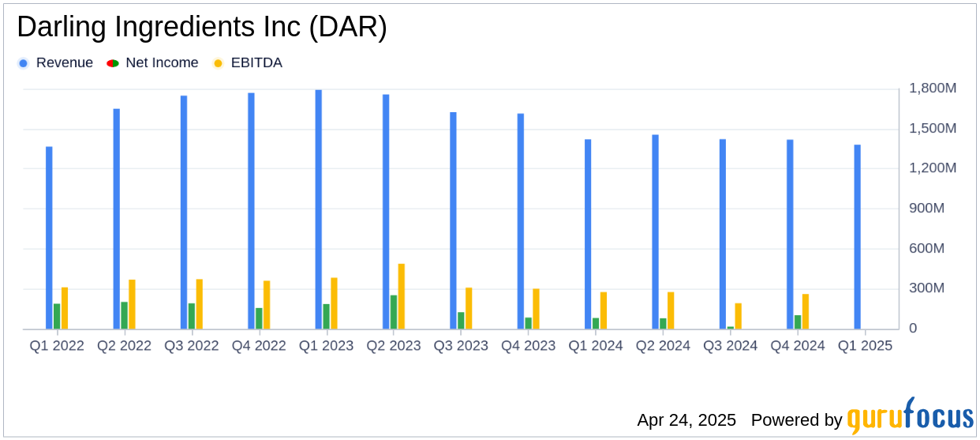Screen dimensions: 980x440
Task: Click the Q3 2023 x-axis label
Action: click(x=461, y=346)
